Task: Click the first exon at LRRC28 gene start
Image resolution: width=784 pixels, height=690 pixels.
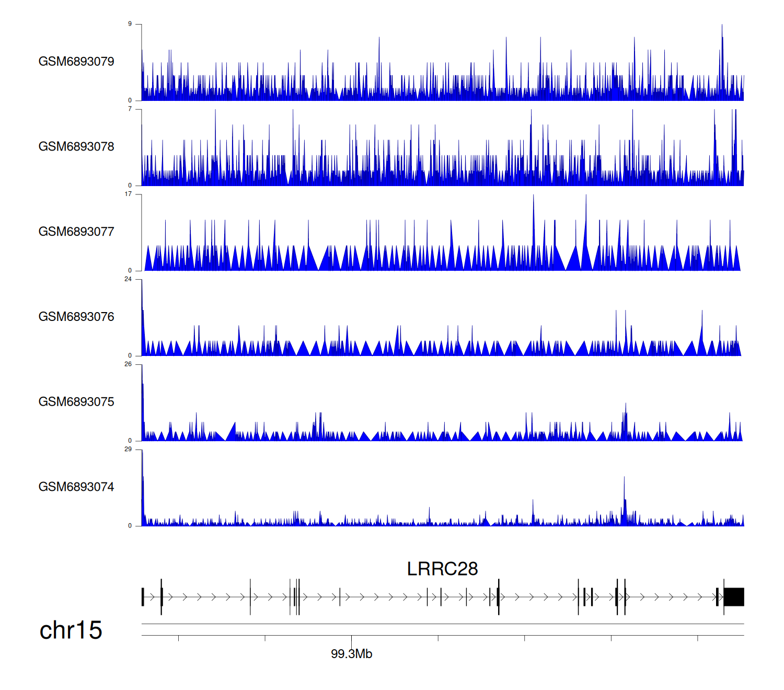Action: 143,597
